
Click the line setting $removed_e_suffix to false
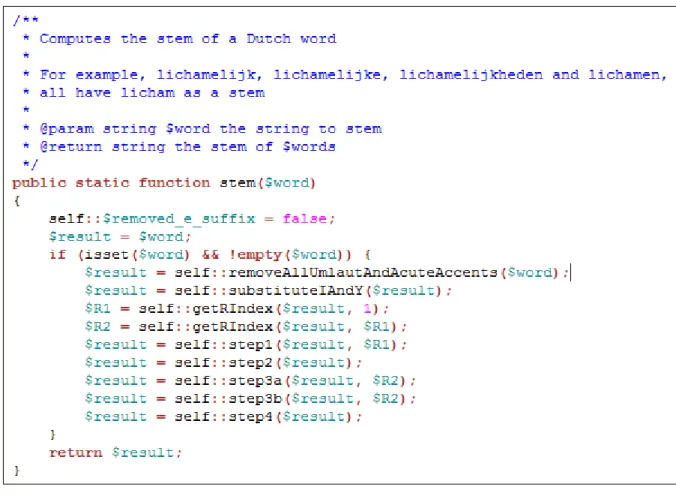coord(192,219)
